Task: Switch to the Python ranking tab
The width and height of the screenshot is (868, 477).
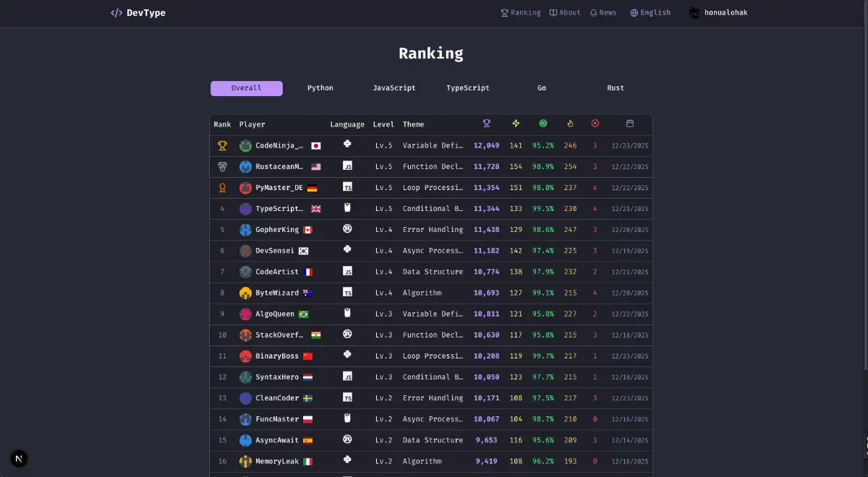Action: click(x=320, y=88)
